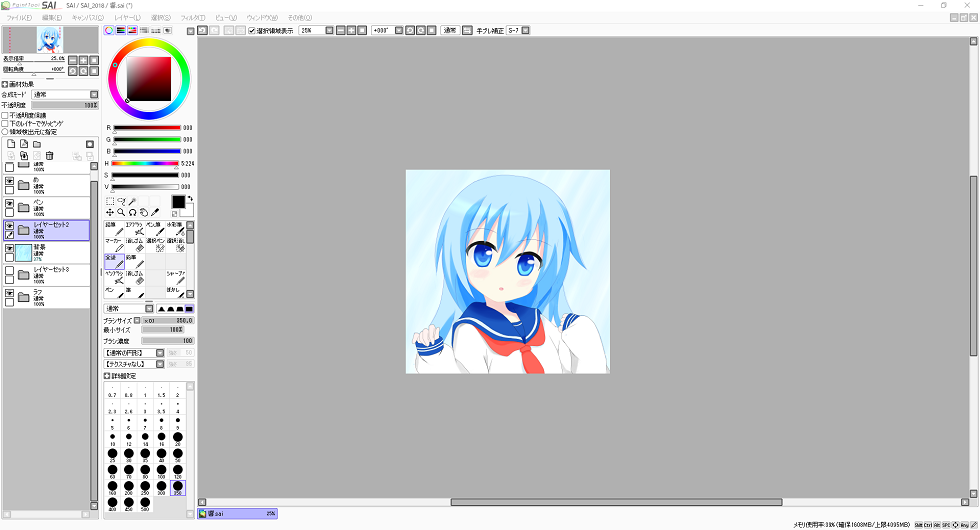
Task: Click the 通常 button in top toolbar
Action: [449, 30]
